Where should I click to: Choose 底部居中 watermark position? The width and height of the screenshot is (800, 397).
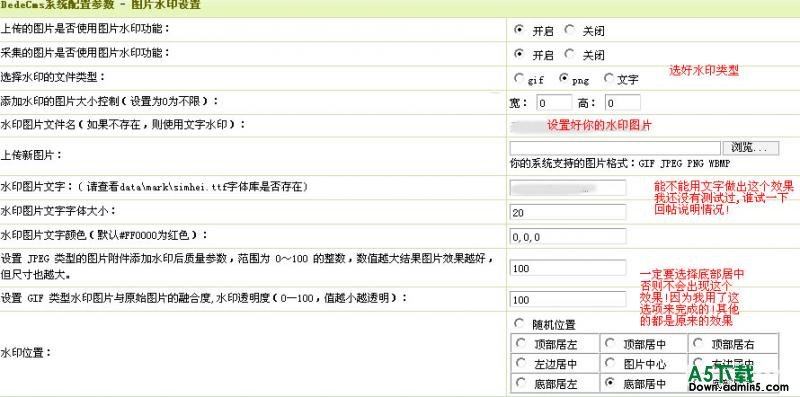(x=610, y=382)
